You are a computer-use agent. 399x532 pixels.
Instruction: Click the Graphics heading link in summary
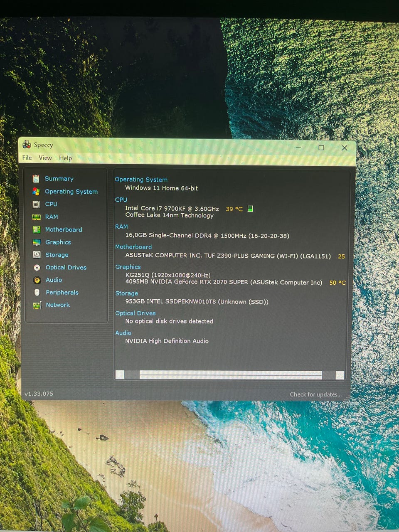(x=128, y=267)
